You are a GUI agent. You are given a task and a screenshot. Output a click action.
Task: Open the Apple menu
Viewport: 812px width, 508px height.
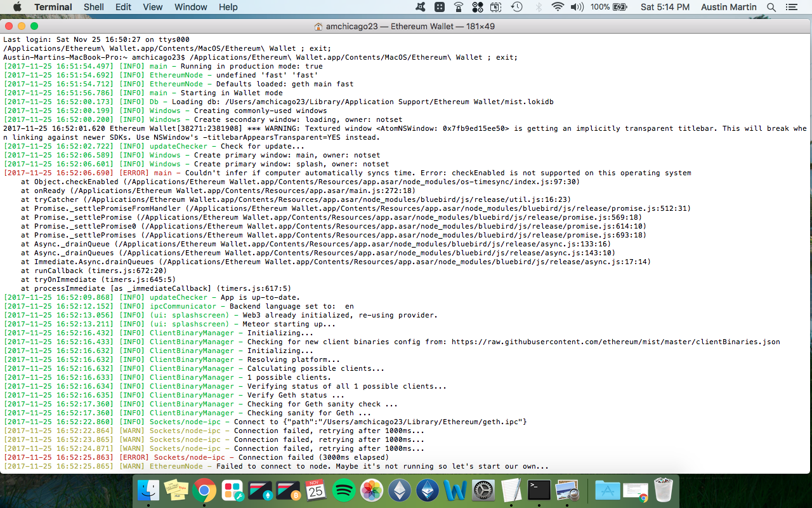[x=16, y=7]
